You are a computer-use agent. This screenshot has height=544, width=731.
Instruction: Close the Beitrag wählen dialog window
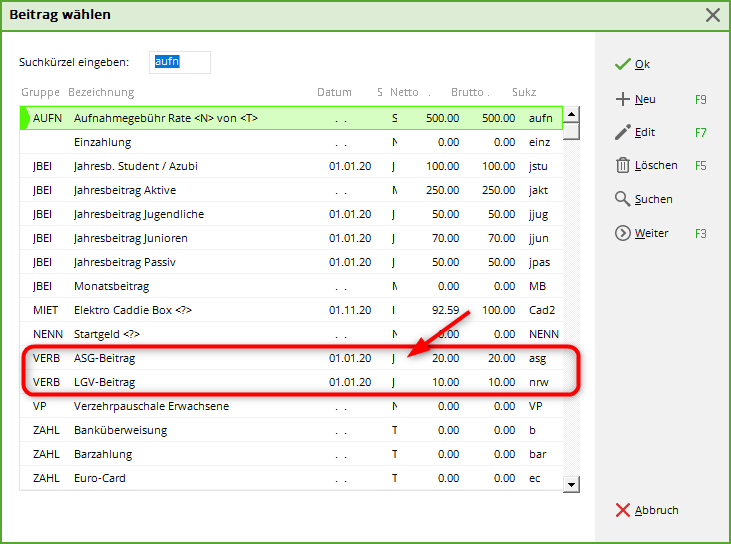click(712, 15)
